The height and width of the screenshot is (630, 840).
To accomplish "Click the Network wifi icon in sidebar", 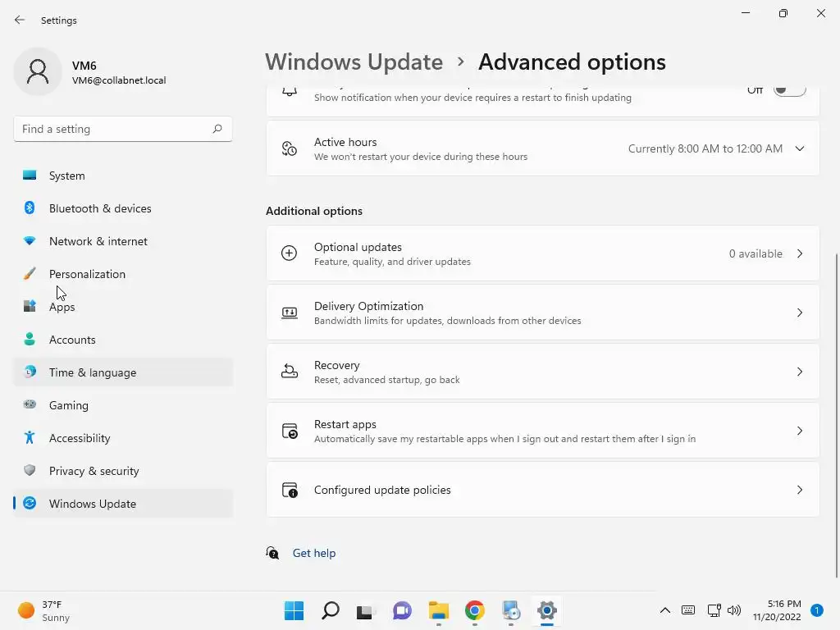I will coord(30,240).
